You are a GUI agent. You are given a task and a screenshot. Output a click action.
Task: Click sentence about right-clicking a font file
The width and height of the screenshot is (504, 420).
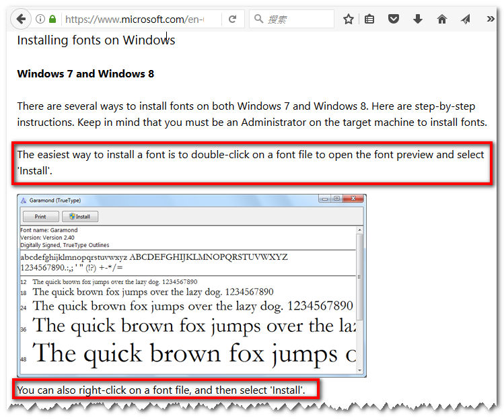click(161, 390)
